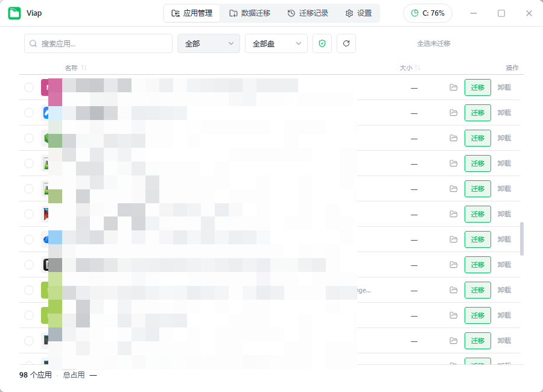The image size is (543, 392).
Task: Open the 设置 tab
Action: click(358, 13)
